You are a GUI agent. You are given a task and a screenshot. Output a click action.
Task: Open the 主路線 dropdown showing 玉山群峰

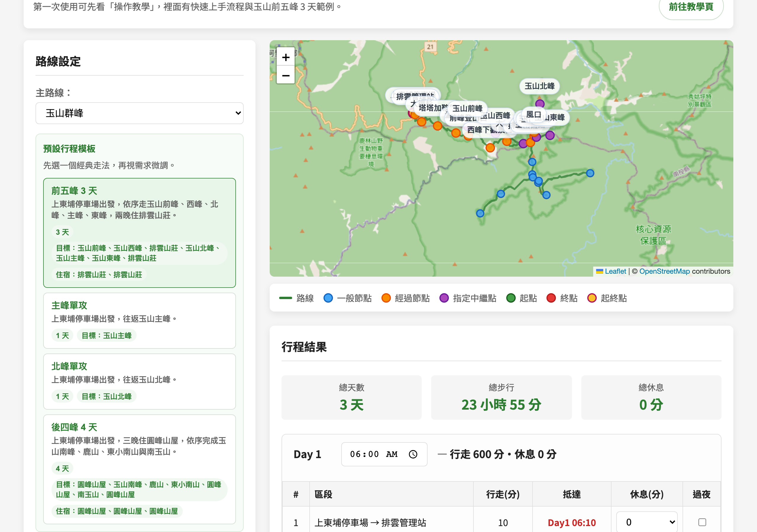click(139, 113)
